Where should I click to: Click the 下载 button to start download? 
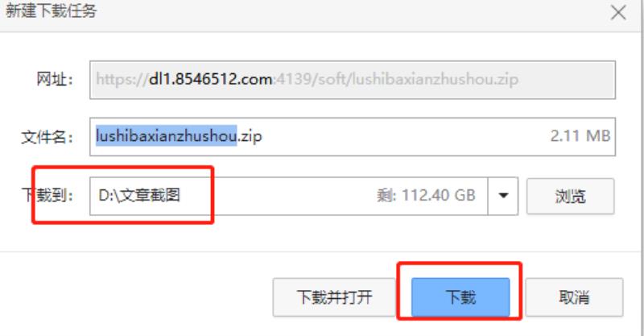(x=460, y=297)
